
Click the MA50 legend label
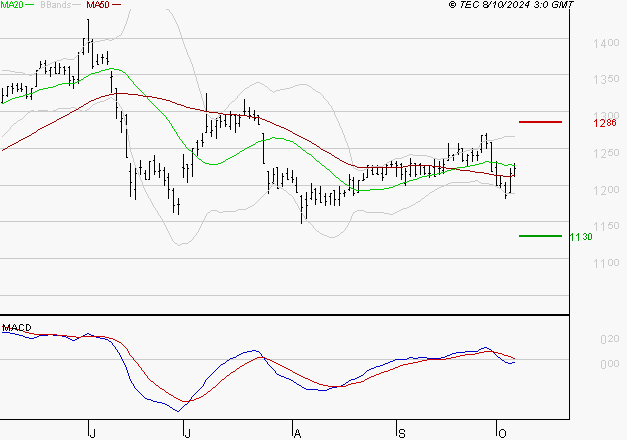[x=98, y=4]
